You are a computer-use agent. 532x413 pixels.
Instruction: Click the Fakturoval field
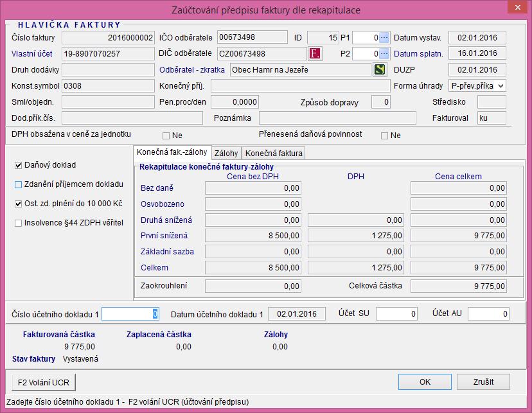[492, 118]
